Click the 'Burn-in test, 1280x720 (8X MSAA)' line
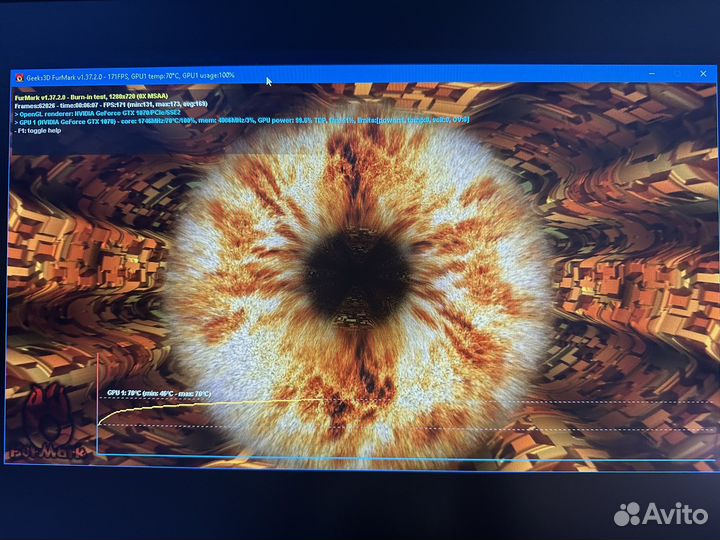 click(91, 97)
